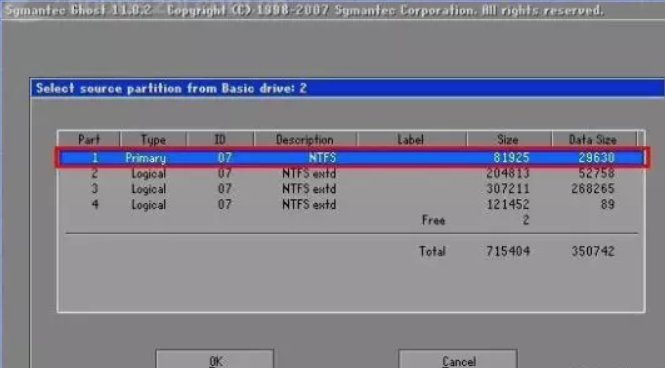The image size is (665, 368).
Task: Click the Type column header
Action: coord(153,139)
